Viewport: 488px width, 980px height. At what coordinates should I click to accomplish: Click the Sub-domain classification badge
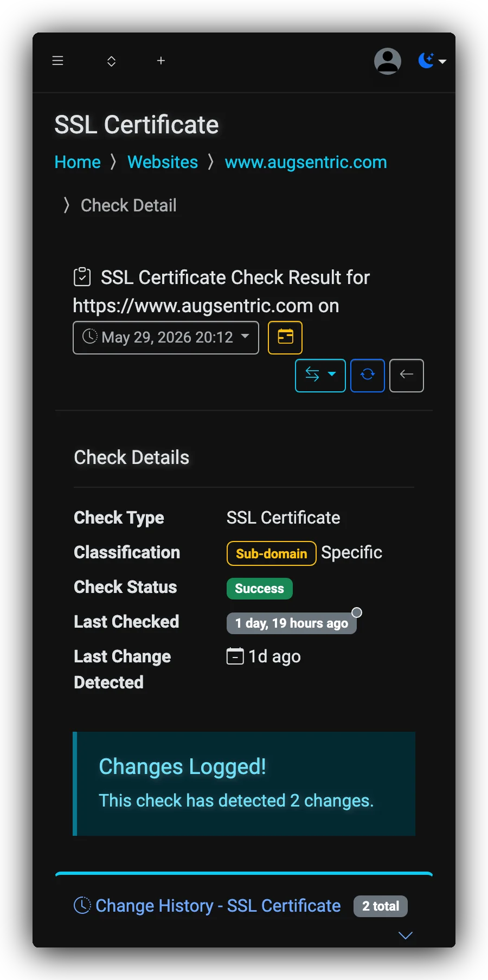[x=272, y=553]
